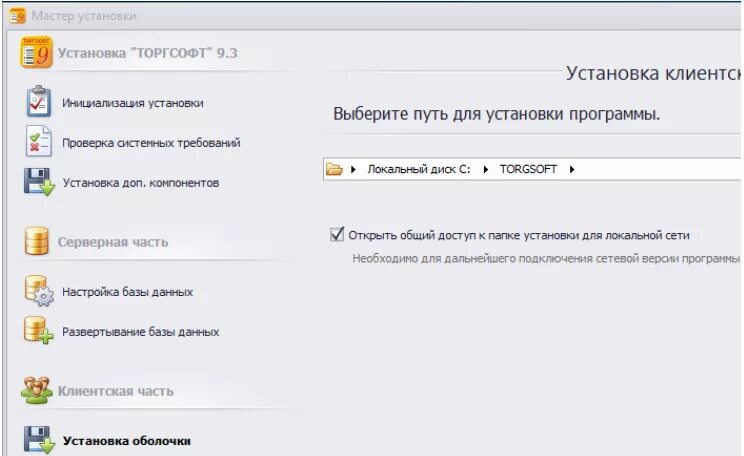
Task: Select the Инициализация установки step
Action: coord(133,103)
